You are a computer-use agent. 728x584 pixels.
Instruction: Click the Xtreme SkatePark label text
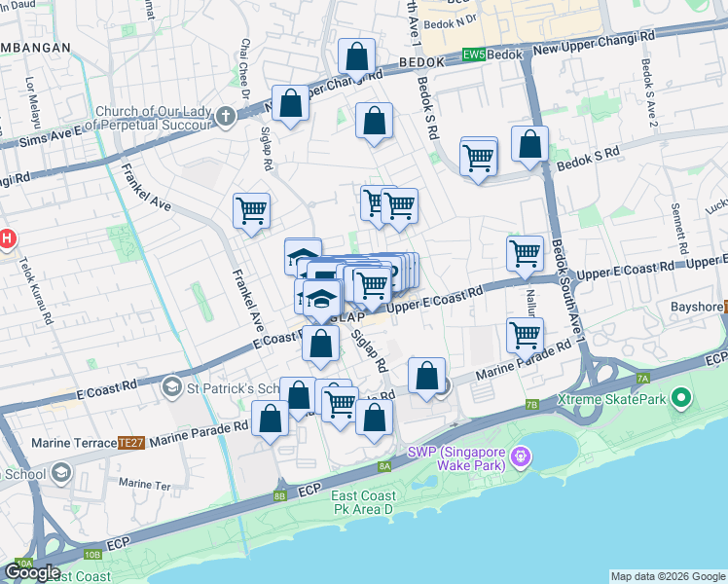pyautogui.click(x=611, y=399)
